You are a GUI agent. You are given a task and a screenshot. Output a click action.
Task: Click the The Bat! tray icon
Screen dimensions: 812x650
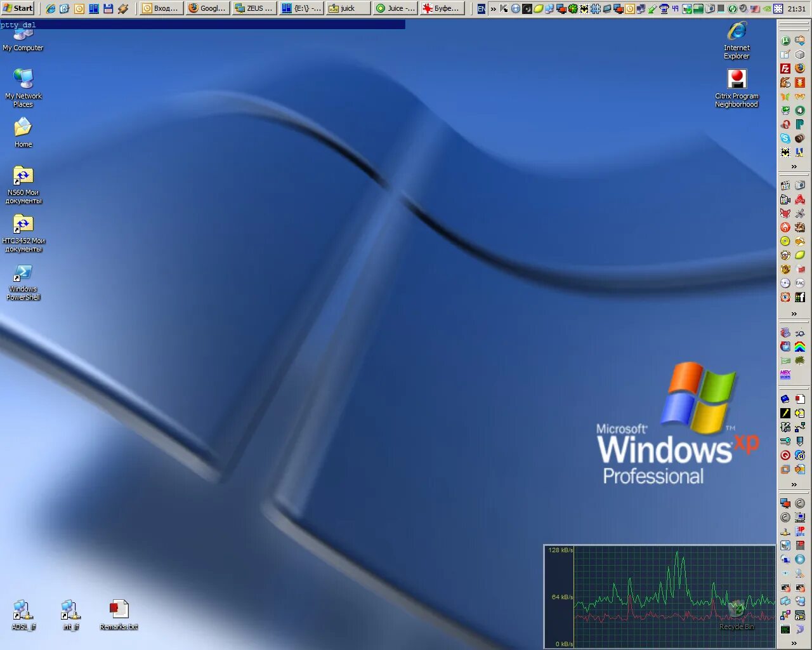click(584, 9)
